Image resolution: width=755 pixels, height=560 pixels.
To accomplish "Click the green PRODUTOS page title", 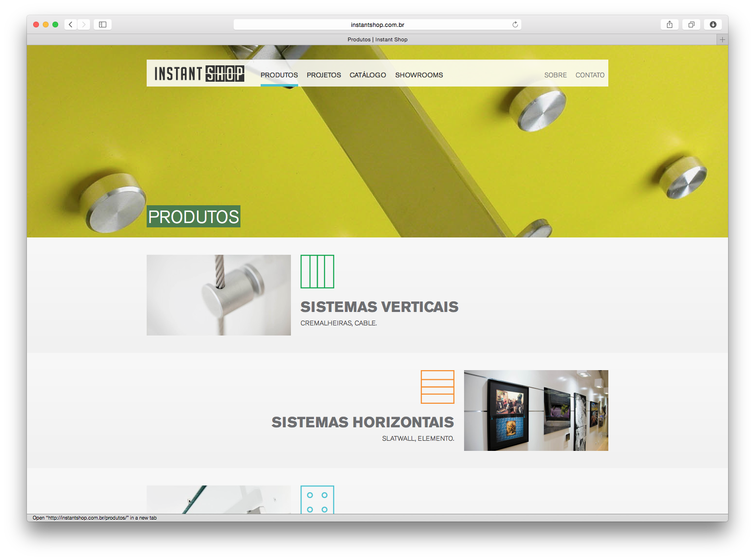I will click(x=193, y=216).
